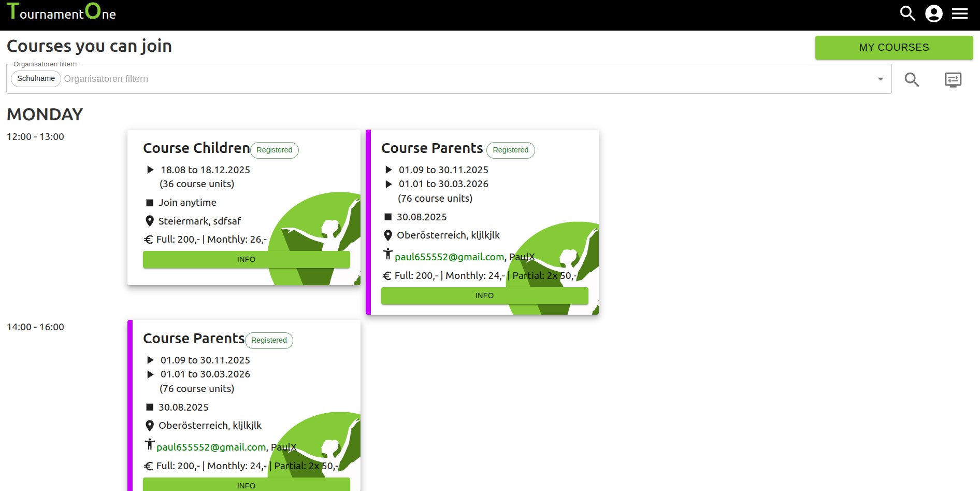
Task: Open the MY COURSES page
Action: (x=893, y=48)
